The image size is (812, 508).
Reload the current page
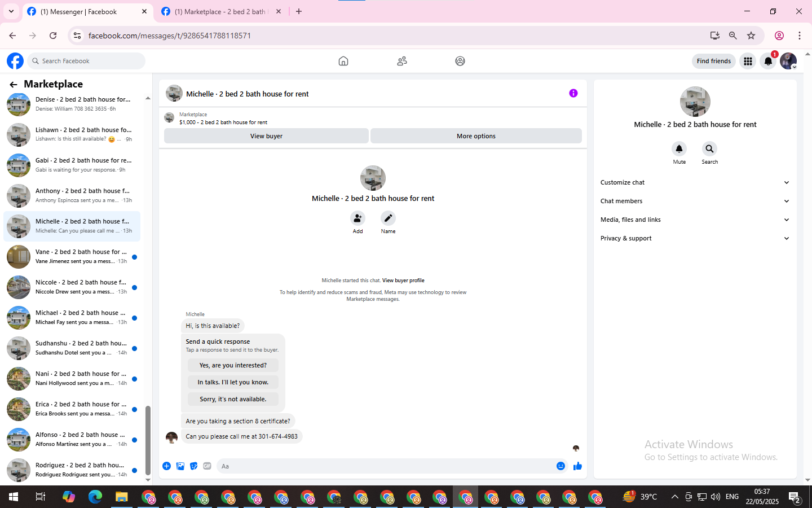click(x=53, y=36)
